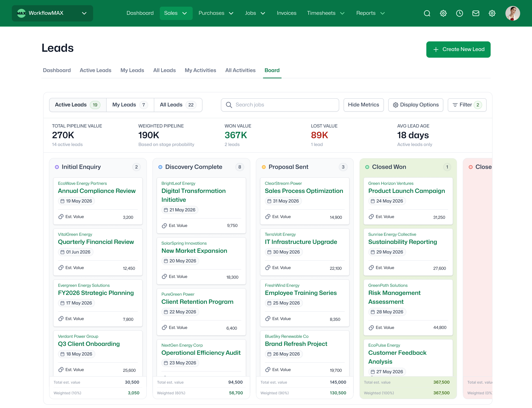Click the Est. Value icon for 3,200
Image resolution: width=532 pixels, height=408 pixels.
tap(61, 217)
